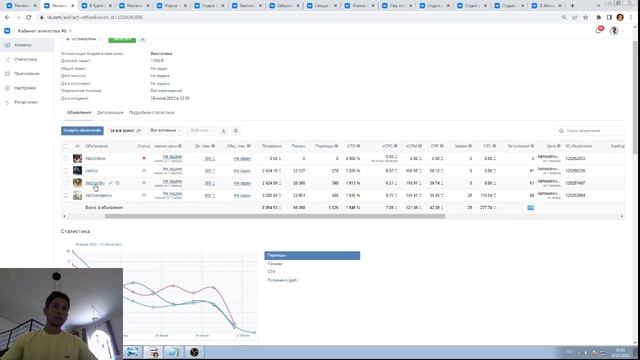This screenshot has width=640, height=360.
Task: Open the OBS icon in the taskbar
Action: [x=194, y=352]
